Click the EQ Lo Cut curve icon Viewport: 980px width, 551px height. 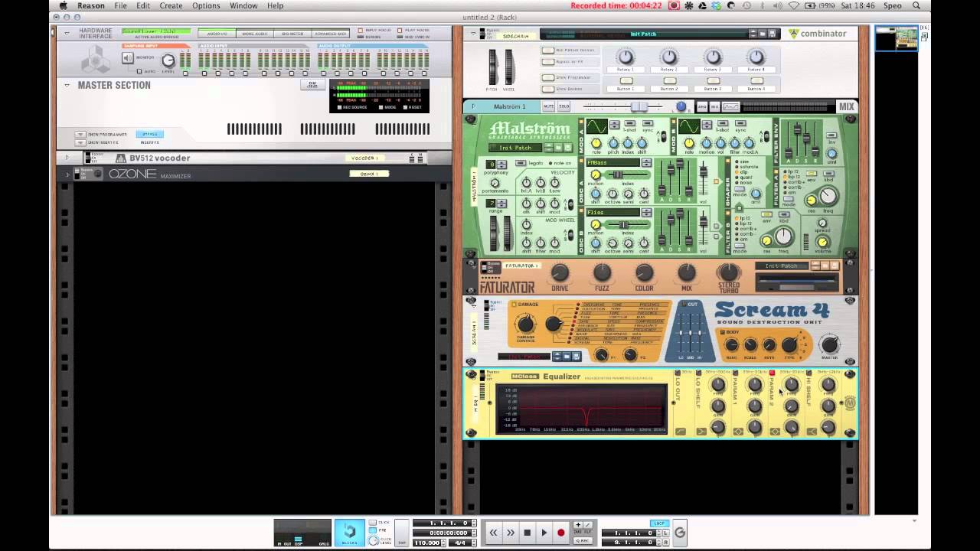681,432
